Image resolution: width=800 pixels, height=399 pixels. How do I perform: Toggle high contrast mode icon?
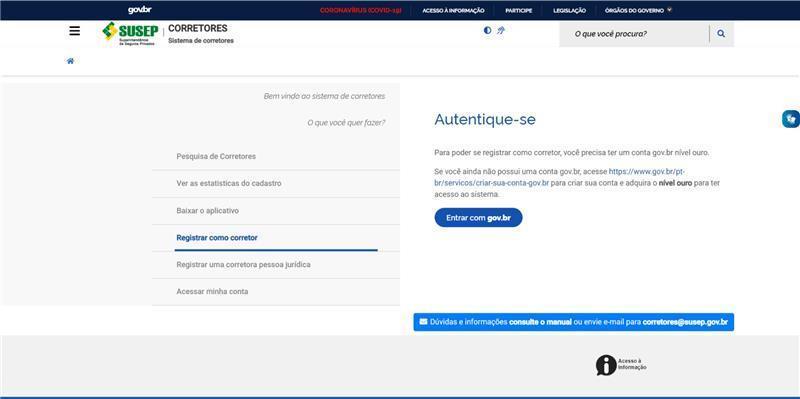[487, 31]
